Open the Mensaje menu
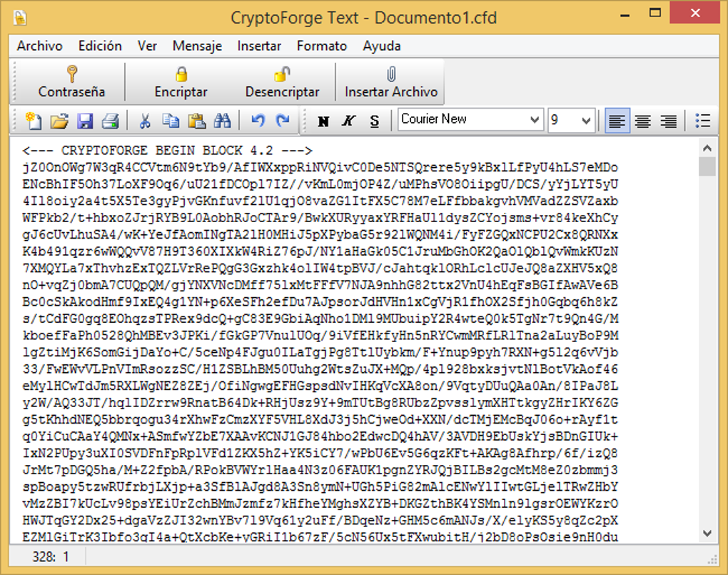 (197, 46)
